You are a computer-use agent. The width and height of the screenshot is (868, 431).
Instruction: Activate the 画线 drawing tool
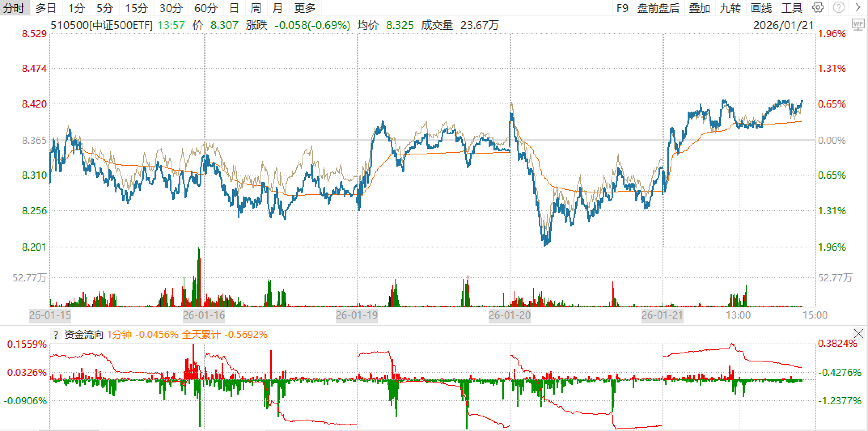click(x=761, y=8)
